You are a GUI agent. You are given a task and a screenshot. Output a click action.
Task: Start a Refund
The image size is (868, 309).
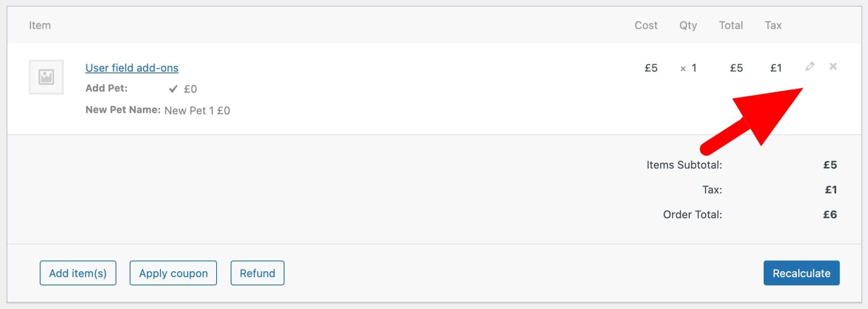pyautogui.click(x=257, y=273)
